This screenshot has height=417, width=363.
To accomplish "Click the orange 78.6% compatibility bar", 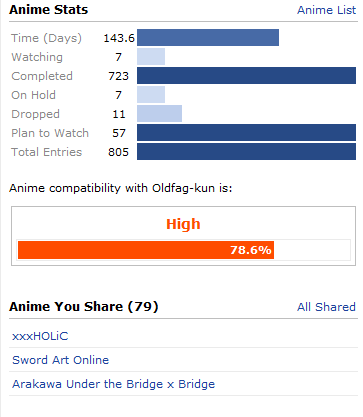I will 146,250.
